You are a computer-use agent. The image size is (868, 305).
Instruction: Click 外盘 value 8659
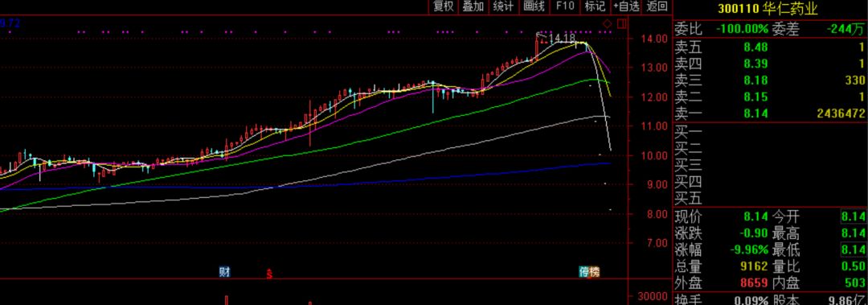pyautogui.click(x=755, y=282)
